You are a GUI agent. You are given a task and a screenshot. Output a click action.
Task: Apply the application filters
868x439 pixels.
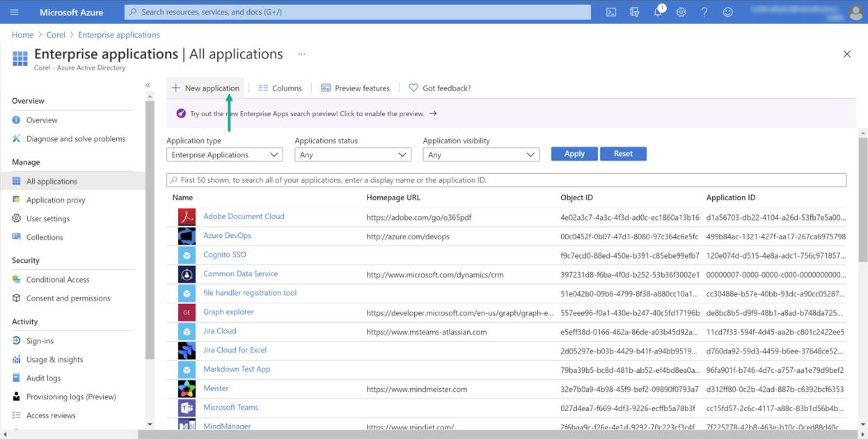click(x=574, y=154)
